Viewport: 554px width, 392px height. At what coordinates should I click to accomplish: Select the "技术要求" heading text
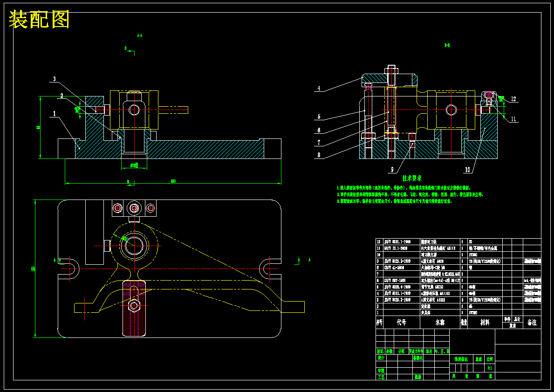tap(411, 179)
